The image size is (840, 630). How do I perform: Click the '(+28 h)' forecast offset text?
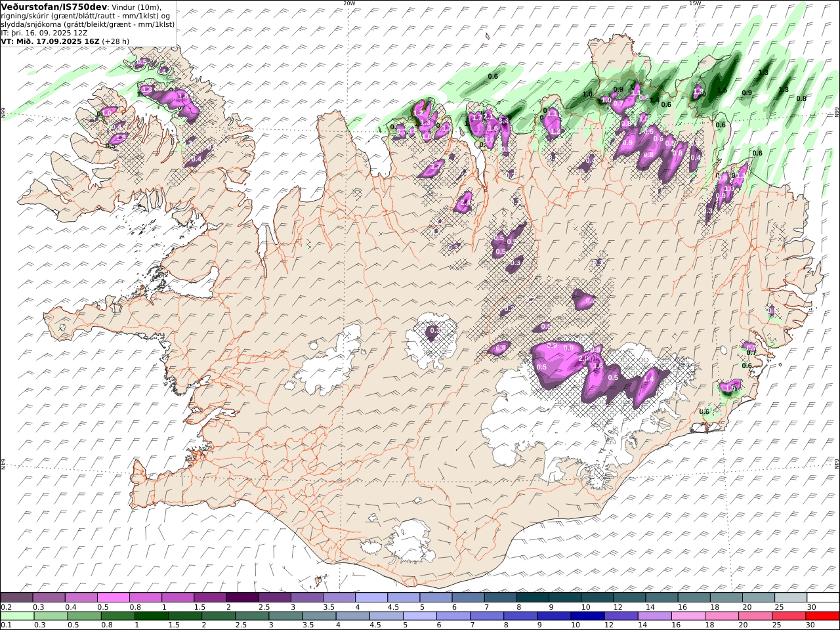pyautogui.click(x=115, y=41)
